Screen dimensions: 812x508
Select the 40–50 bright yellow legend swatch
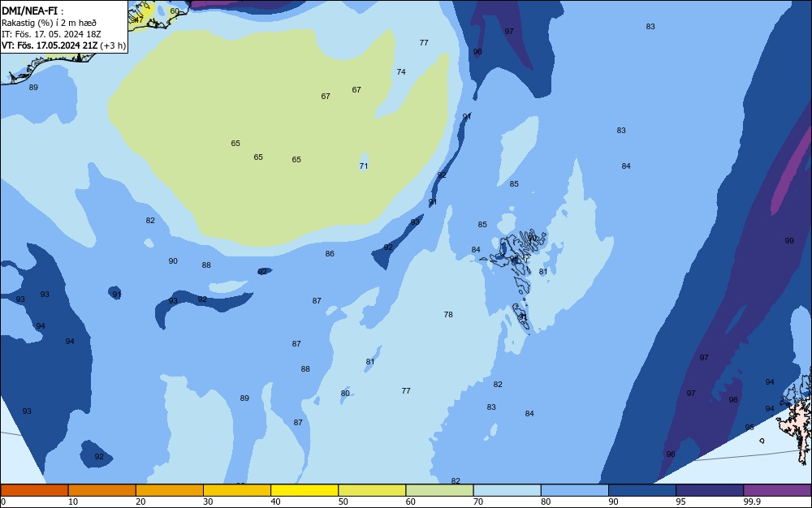tap(304, 490)
